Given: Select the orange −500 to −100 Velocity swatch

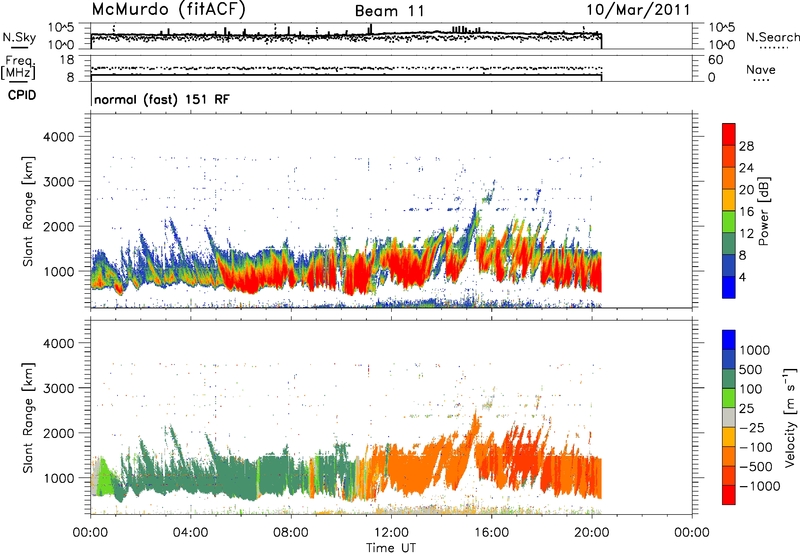Looking at the screenshot, I should (729, 457).
